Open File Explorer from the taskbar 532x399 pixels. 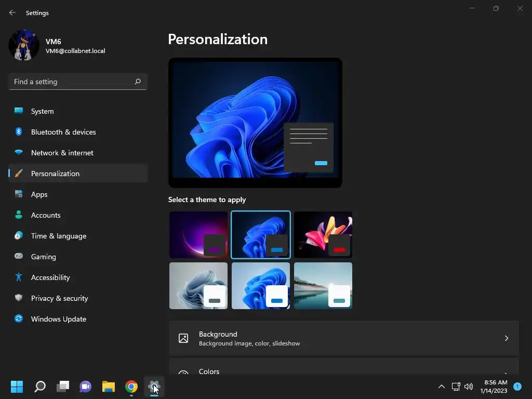[x=109, y=387]
